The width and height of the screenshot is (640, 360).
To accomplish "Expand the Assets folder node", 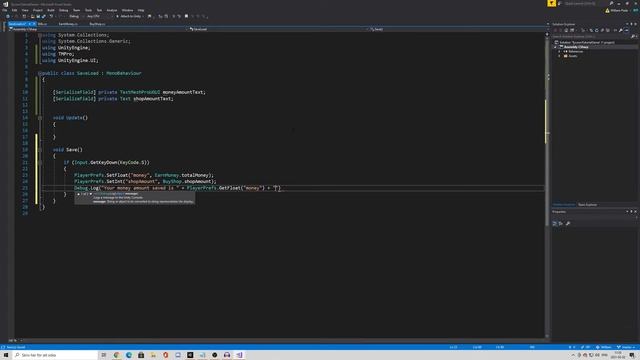I will click(x=560, y=56).
